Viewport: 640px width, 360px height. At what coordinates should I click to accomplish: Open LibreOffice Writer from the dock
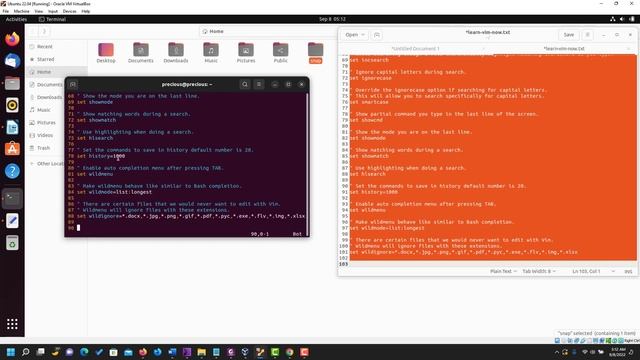[x=12, y=127]
